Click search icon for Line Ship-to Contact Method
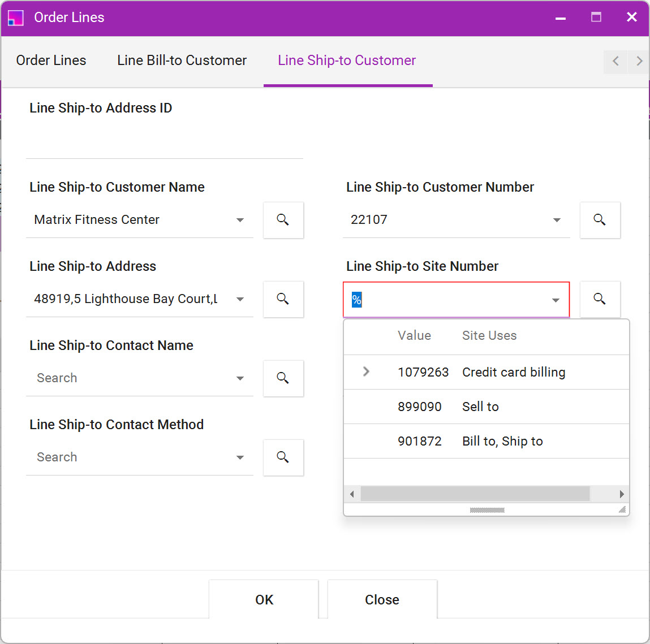The width and height of the screenshot is (650, 644). click(x=283, y=457)
